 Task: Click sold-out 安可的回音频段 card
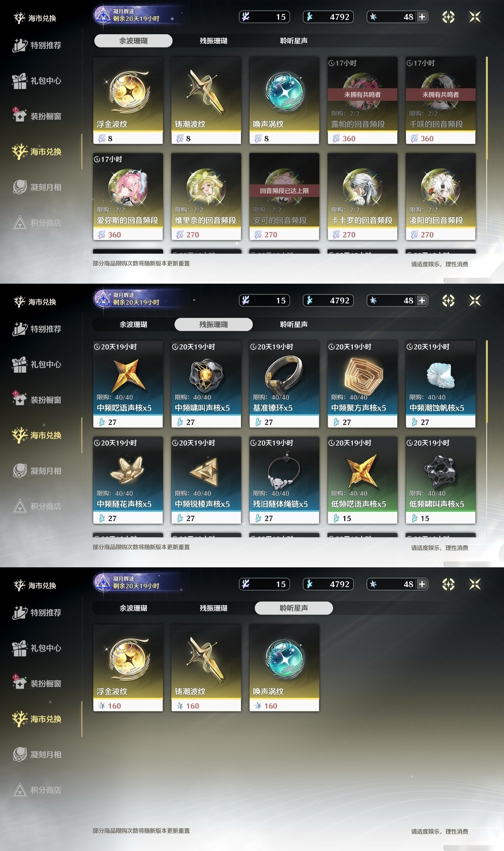pyautogui.click(x=284, y=197)
